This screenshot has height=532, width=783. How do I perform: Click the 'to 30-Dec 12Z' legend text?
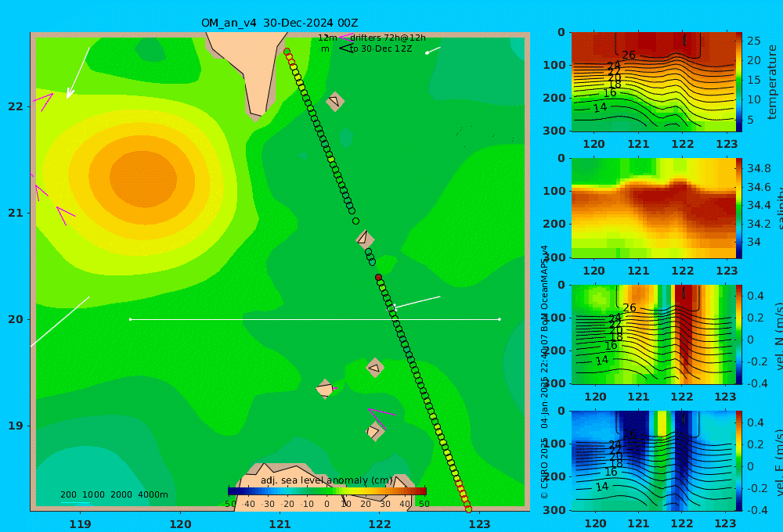[381, 49]
